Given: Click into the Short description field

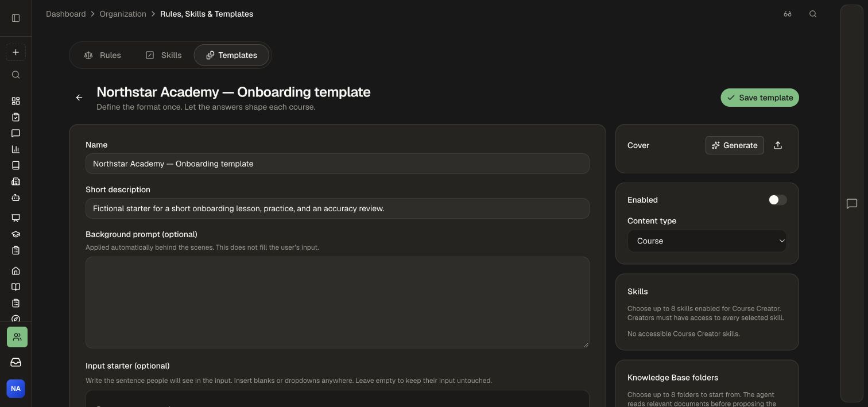Looking at the screenshot, I should click(338, 208).
